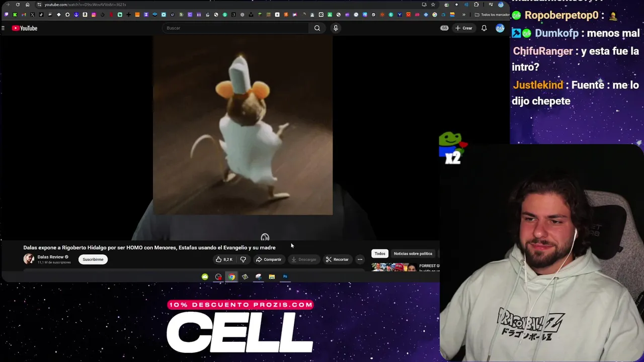Select the Noticias sobre política chip
This screenshot has height=362, width=644.
(x=413, y=253)
